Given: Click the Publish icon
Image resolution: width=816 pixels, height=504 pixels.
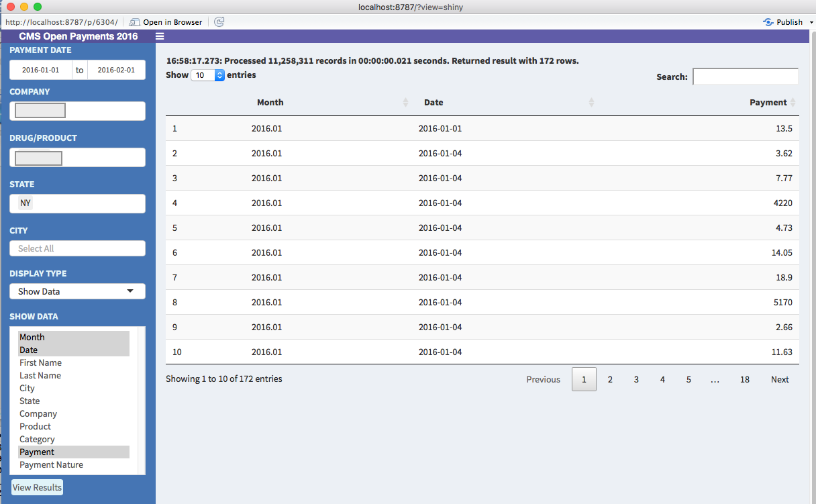Looking at the screenshot, I should click(768, 22).
